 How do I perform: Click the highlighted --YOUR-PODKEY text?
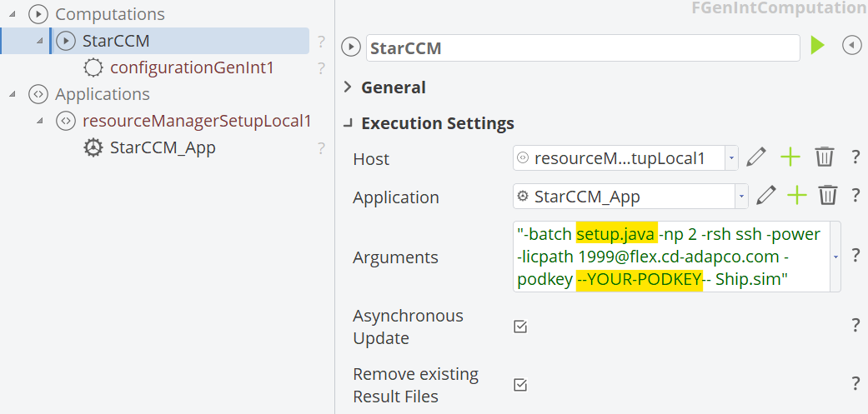tap(640, 279)
